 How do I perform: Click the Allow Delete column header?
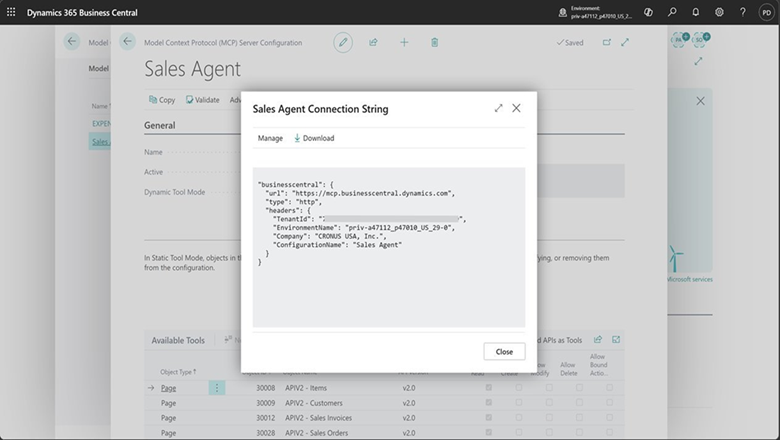point(569,369)
